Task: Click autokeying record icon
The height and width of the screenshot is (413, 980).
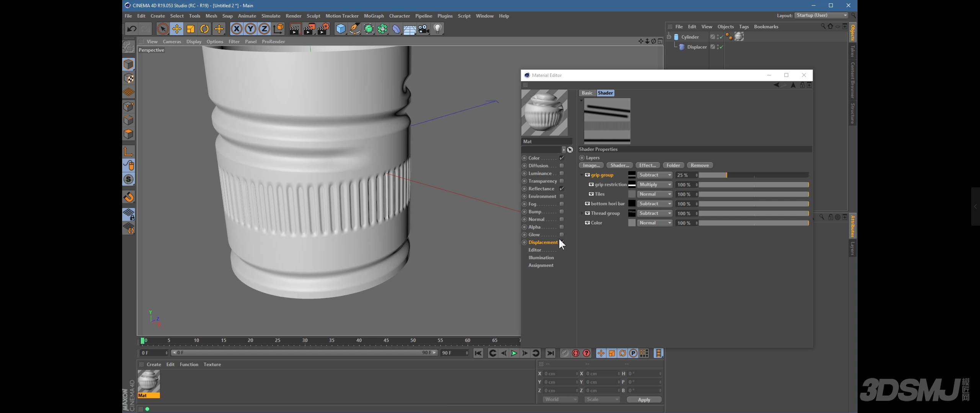Action: pyautogui.click(x=576, y=353)
